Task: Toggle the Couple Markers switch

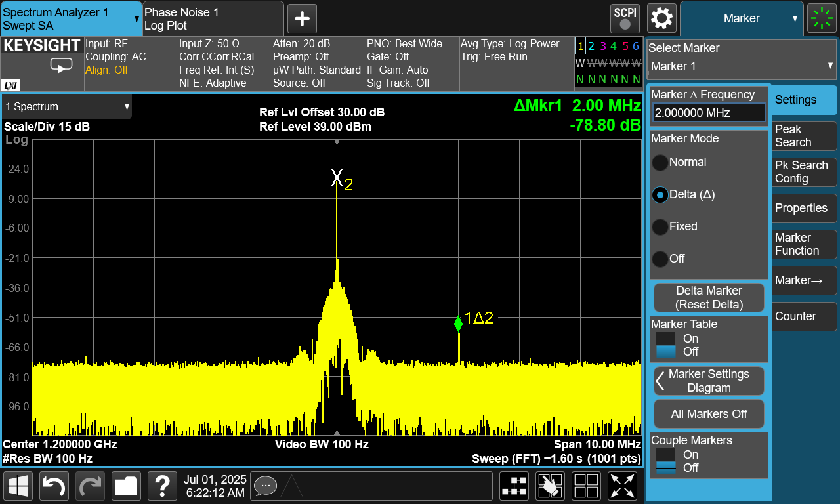Action: (x=665, y=461)
